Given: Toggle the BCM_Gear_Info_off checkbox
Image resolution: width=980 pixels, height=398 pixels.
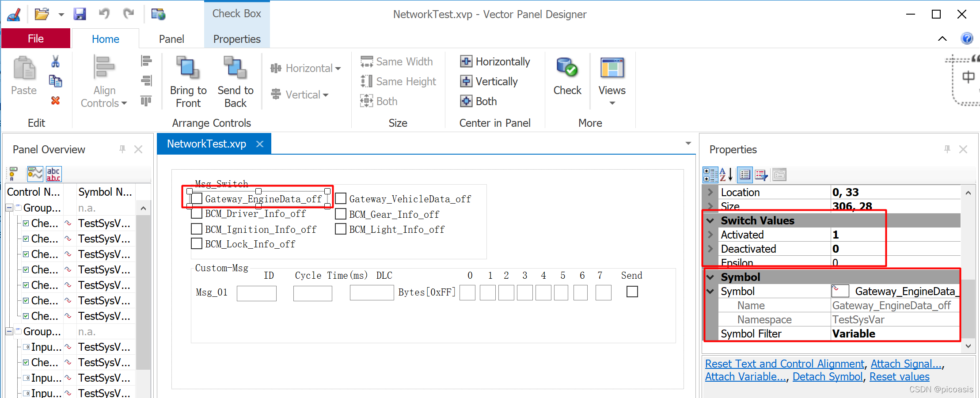Looking at the screenshot, I should click(x=341, y=214).
